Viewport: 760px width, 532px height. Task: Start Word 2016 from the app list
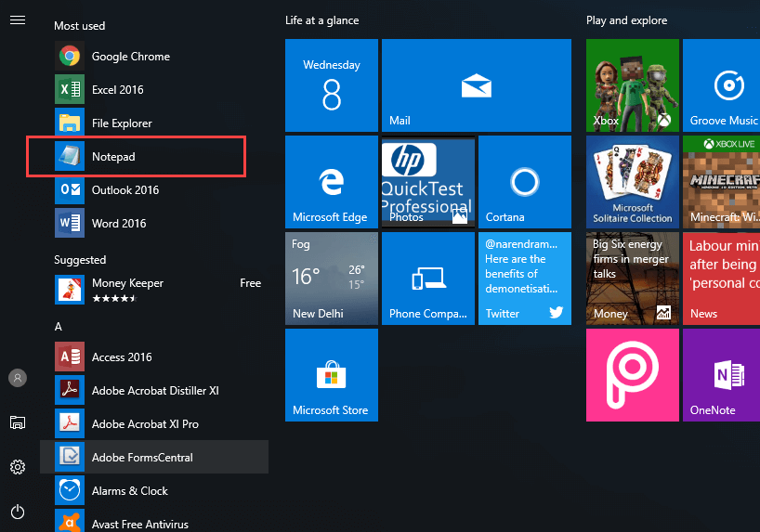coord(118,224)
